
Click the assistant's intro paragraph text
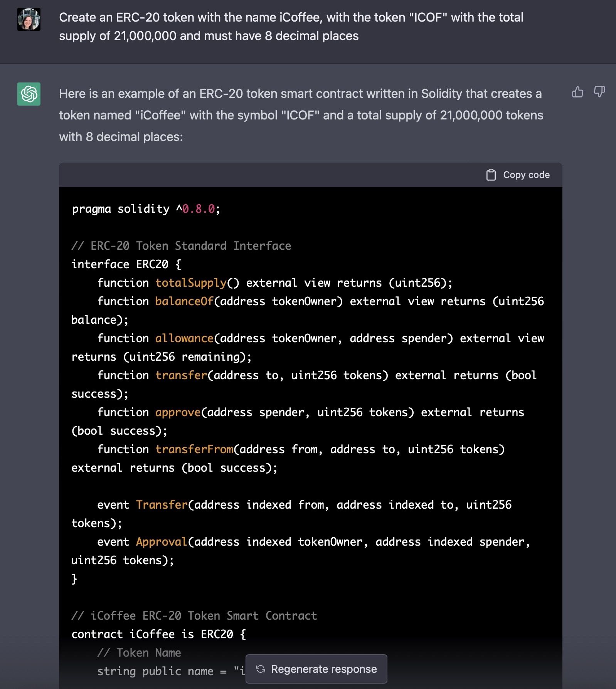(301, 115)
